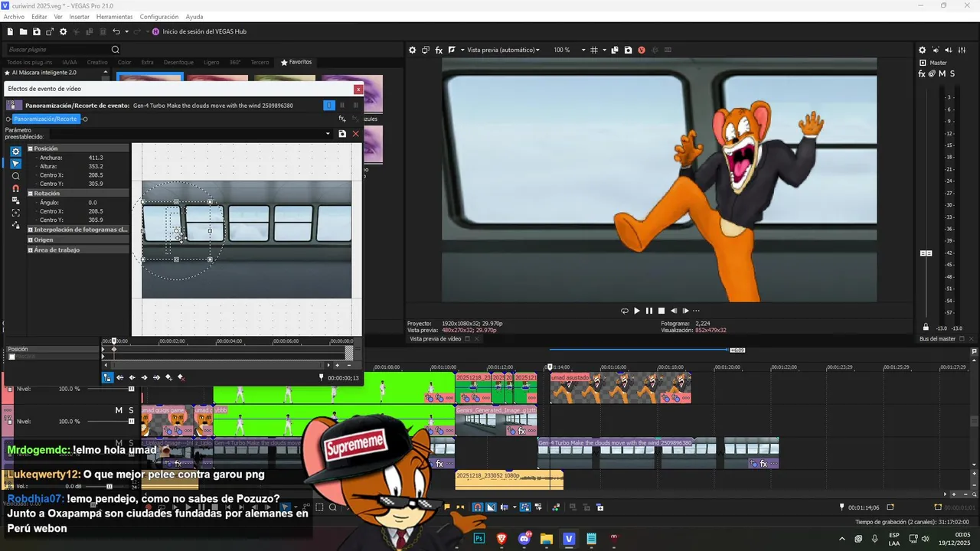
Task: Open the Archivo menu
Action: point(14,16)
